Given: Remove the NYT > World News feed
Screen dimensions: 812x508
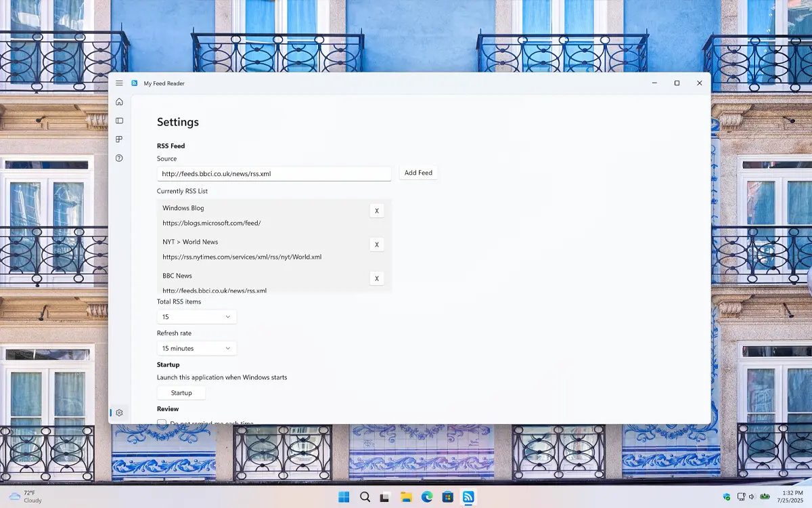Looking at the screenshot, I should pos(377,245).
